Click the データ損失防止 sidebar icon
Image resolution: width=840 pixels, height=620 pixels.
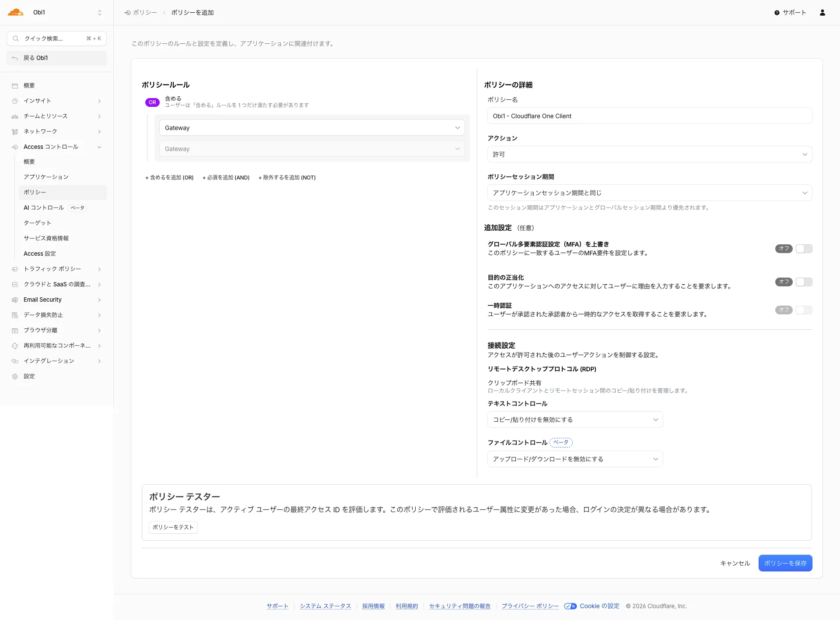15,315
